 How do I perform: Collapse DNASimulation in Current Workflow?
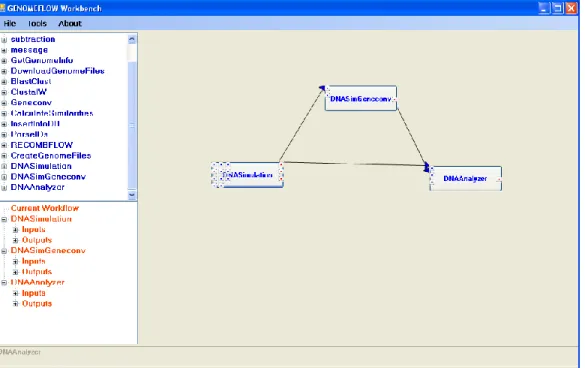click(4, 219)
